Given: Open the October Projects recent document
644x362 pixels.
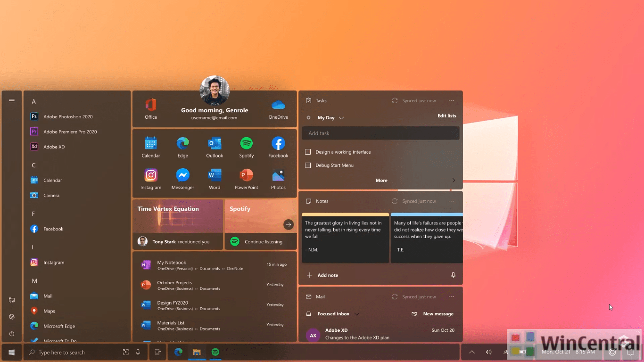Looking at the screenshot, I should pos(215,285).
